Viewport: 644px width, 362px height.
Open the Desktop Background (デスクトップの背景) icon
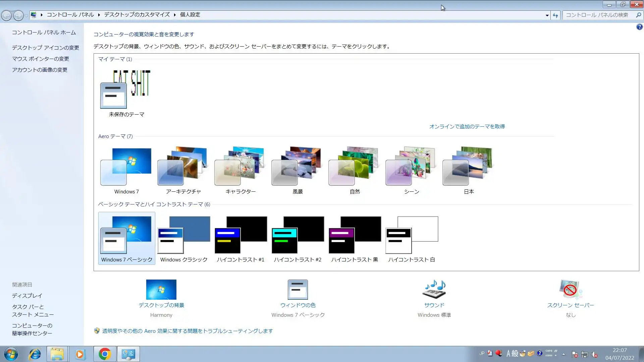pyautogui.click(x=161, y=290)
